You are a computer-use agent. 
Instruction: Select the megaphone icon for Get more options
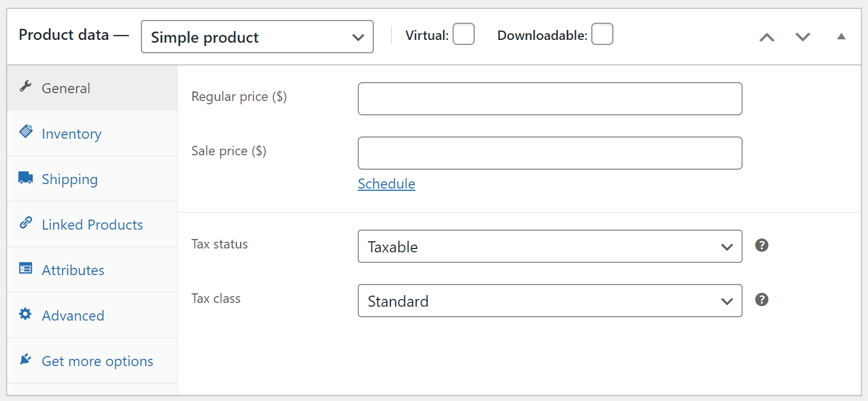[24, 359]
